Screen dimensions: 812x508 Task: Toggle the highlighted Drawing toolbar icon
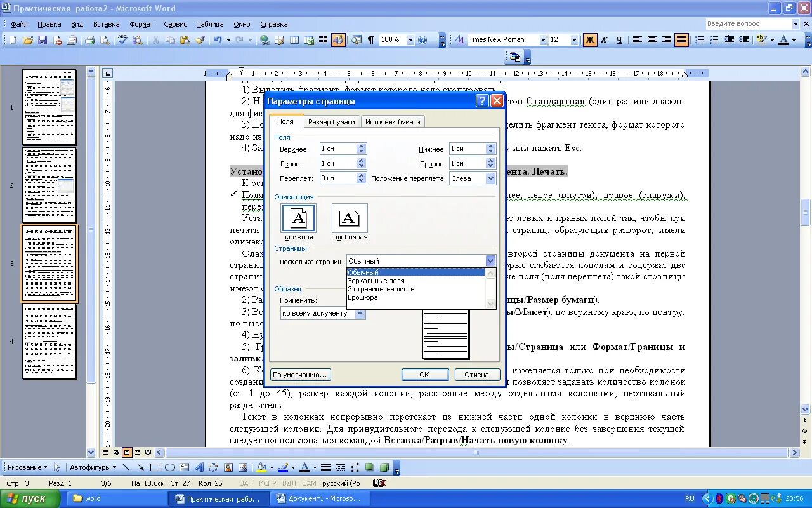[x=339, y=40]
